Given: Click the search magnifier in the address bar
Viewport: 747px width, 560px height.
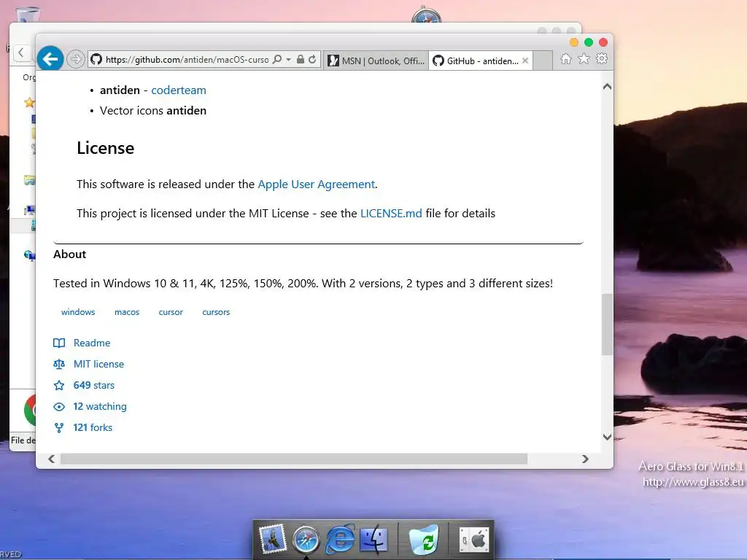Looking at the screenshot, I should pyautogui.click(x=277, y=60).
